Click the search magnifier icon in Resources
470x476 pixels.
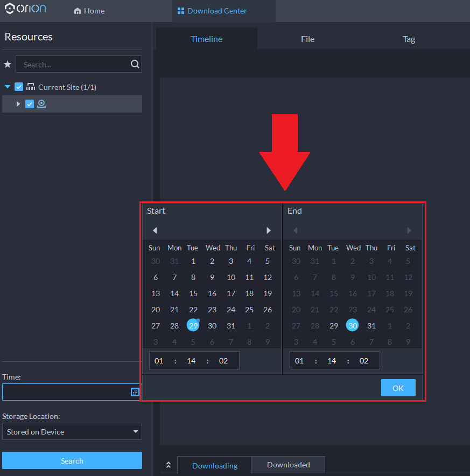135,65
